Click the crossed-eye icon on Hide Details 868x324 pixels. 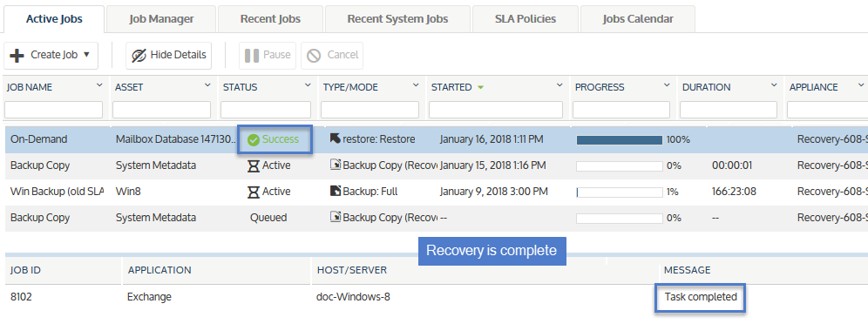pos(139,55)
